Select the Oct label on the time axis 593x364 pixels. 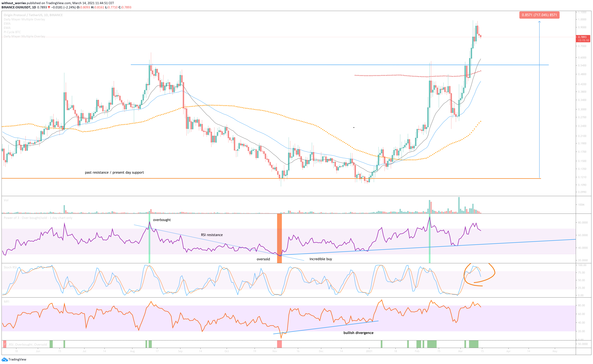(x=227, y=351)
